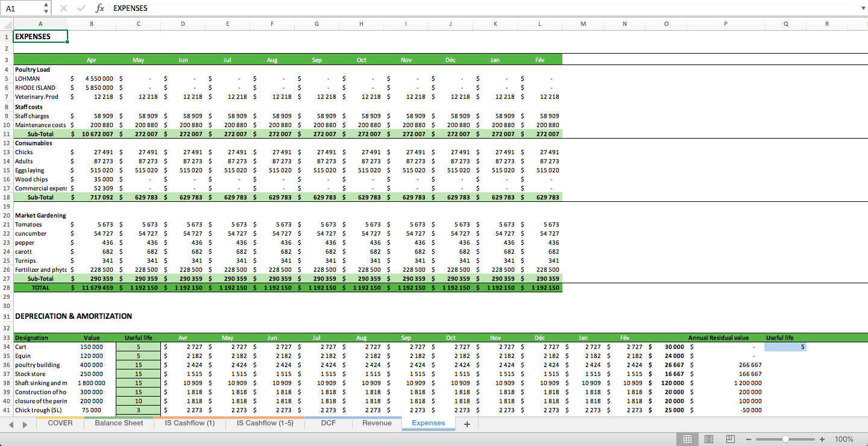The image size is (868, 446).
Task: Select the LOHMAN row label
Action: 40,78
